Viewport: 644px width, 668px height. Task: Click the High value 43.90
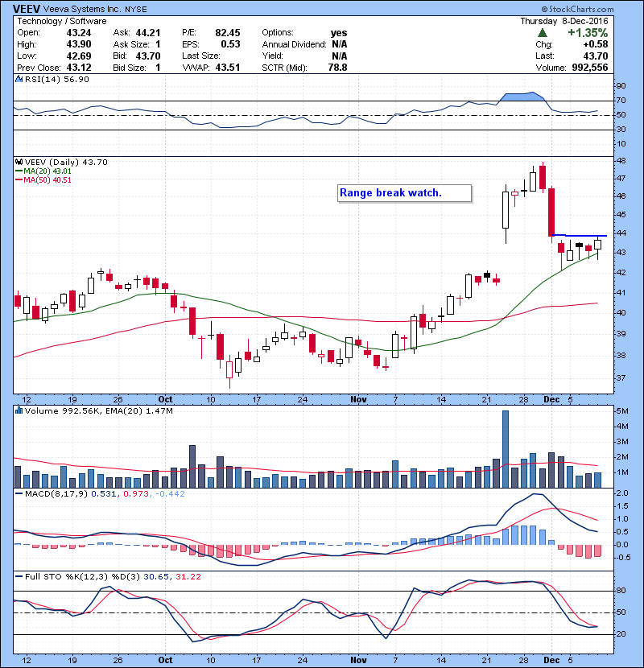click(79, 44)
